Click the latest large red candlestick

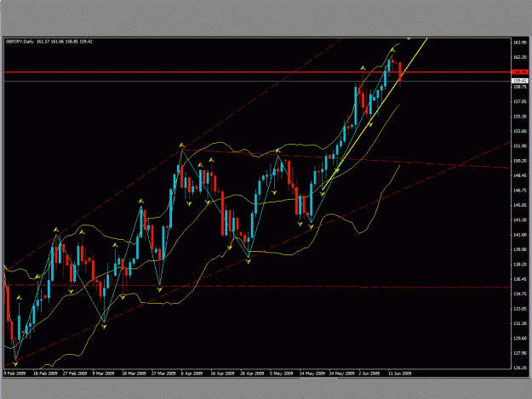(400, 71)
